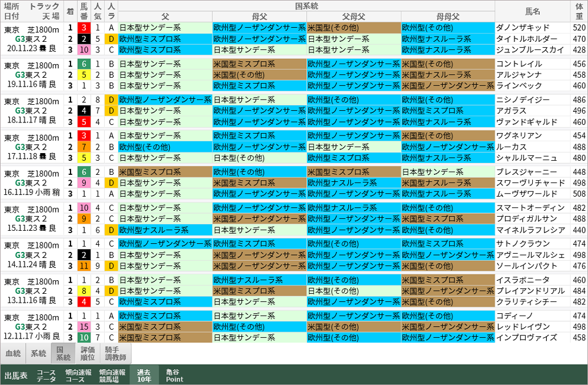Open 亀谷Point in the bottom bar
The height and width of the screenshot is (385, 588).
click(175, 375)
